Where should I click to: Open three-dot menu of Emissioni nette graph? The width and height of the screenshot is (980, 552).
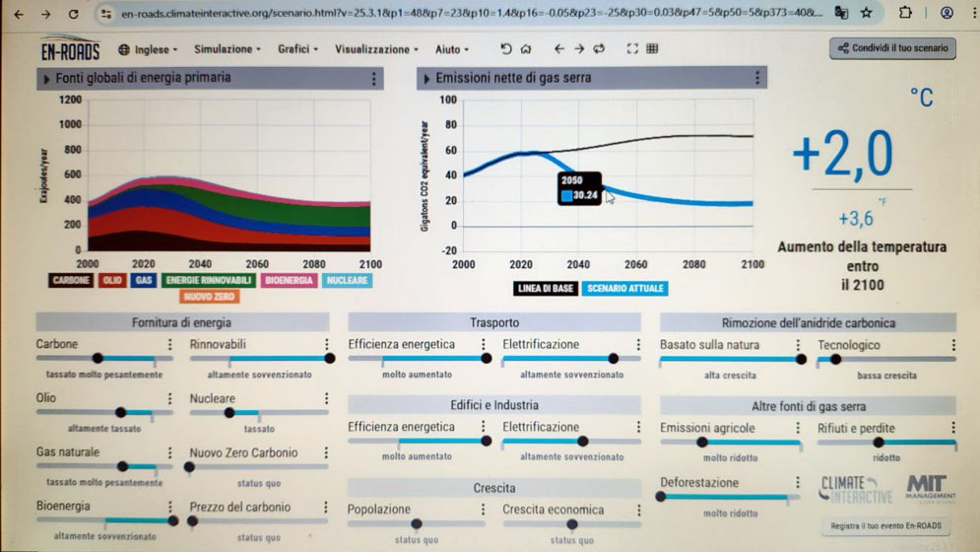pyautogui.click(x=756, y=78)
